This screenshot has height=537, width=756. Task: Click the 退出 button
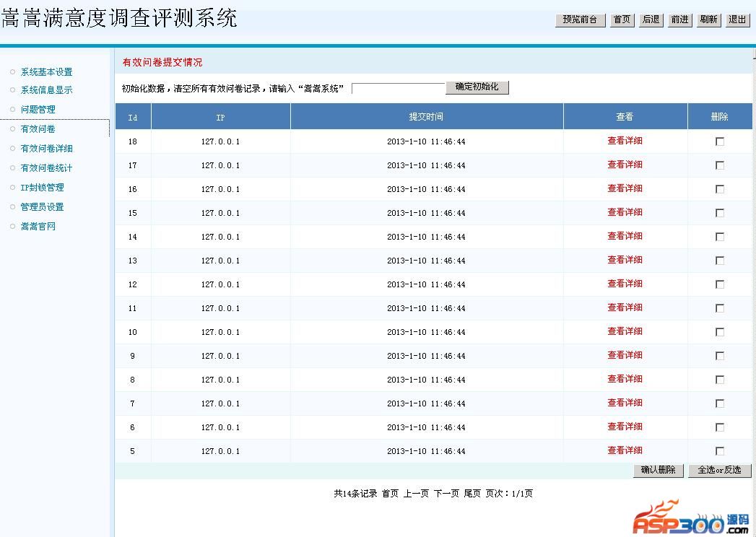[737, 19]
